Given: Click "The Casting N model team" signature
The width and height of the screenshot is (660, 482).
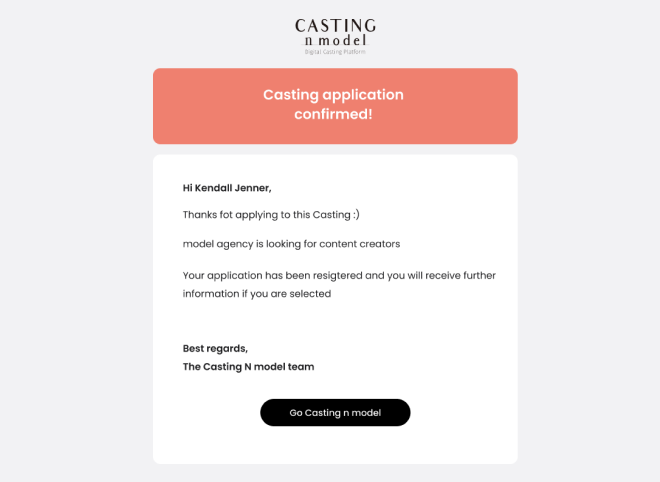Looking at the screenshot, I should tap(248, 367).
